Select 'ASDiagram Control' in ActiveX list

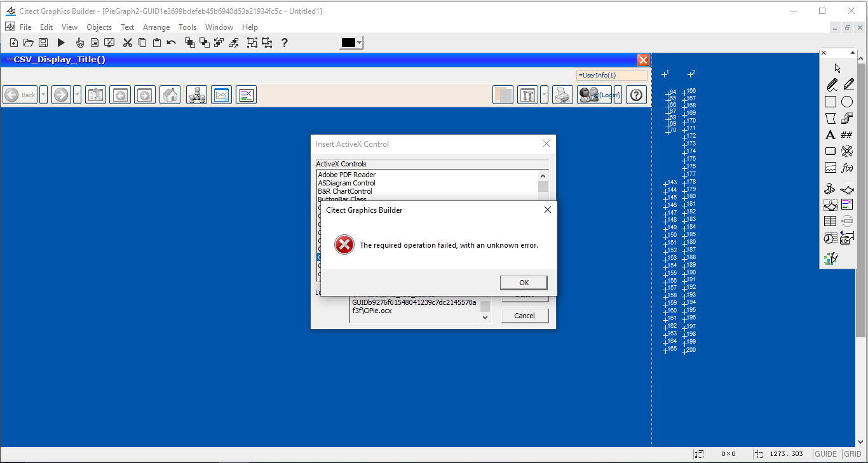(x=347, y=183)
